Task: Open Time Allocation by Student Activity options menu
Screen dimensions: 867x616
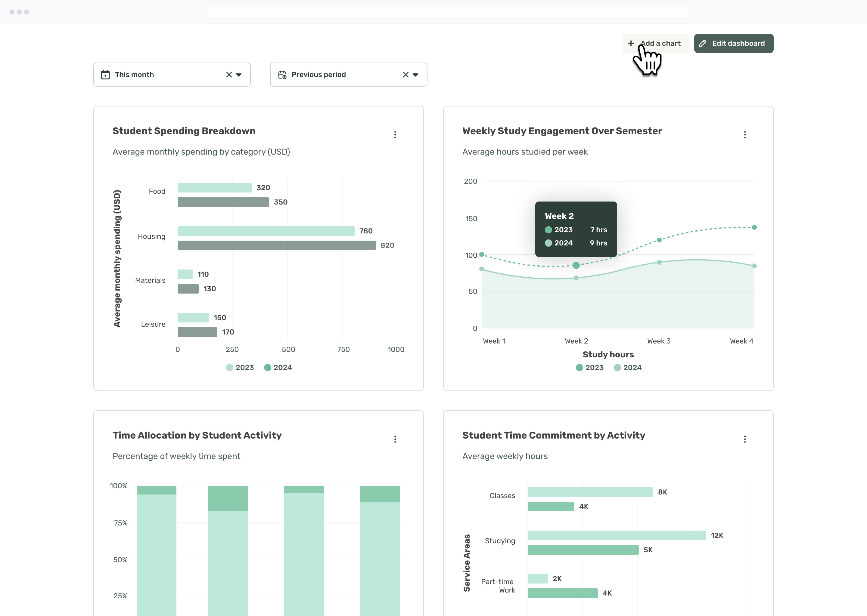Action: [395, 439]
